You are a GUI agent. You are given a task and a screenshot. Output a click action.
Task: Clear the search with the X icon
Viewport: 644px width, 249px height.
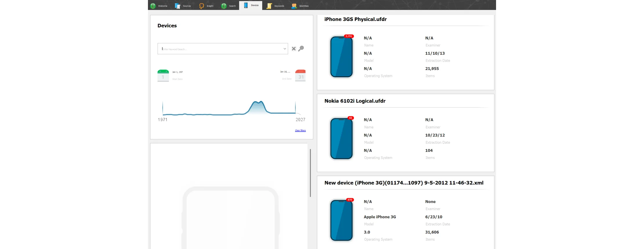[x=294, y=49]
